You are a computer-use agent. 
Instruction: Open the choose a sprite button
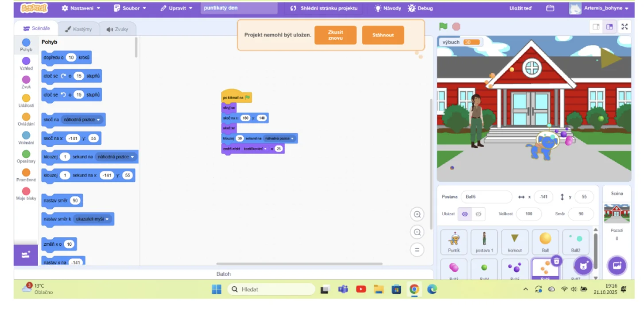(x=583, y=266)
